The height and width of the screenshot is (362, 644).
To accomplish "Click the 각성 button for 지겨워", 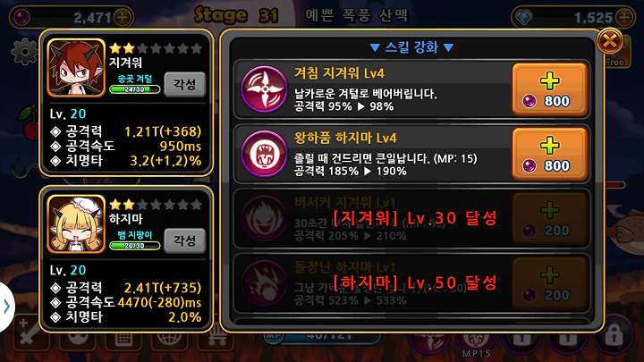I will pos(185,85).
